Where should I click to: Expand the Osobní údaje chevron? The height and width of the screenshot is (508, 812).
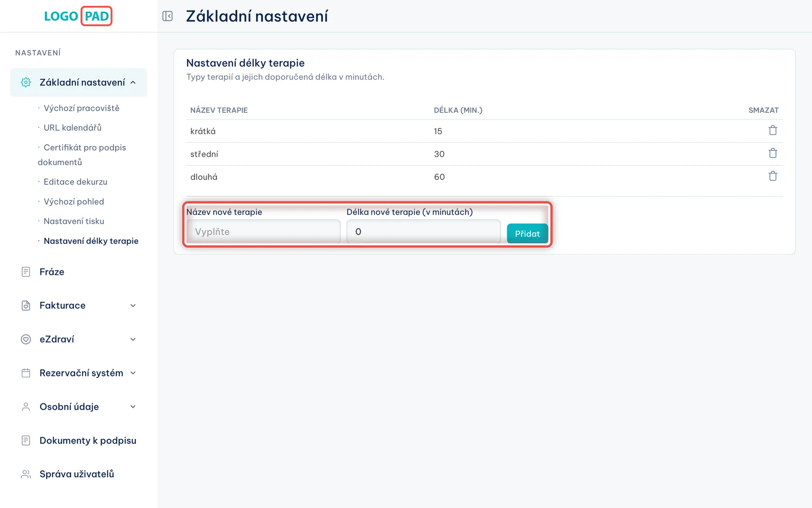point(133,407)
